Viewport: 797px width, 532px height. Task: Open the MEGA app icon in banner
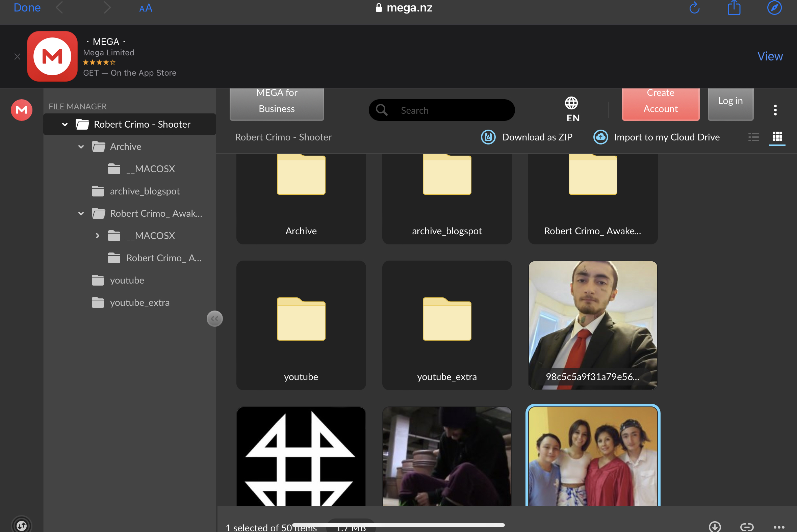[52, 56]
